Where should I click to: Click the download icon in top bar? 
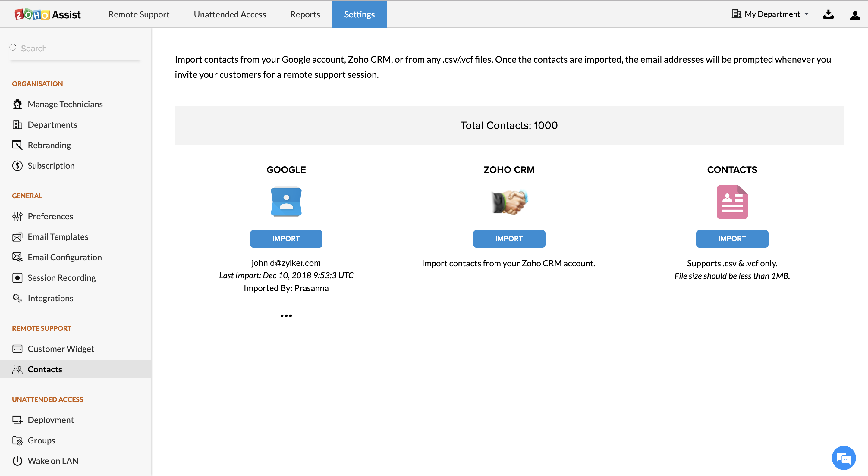click(x=828, y=14)
